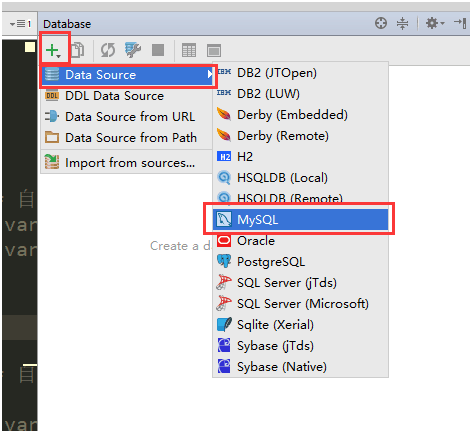This screenshot has width=472, height=433.
Task: Open the gear settings dropdown
Action: click(435, 23)
